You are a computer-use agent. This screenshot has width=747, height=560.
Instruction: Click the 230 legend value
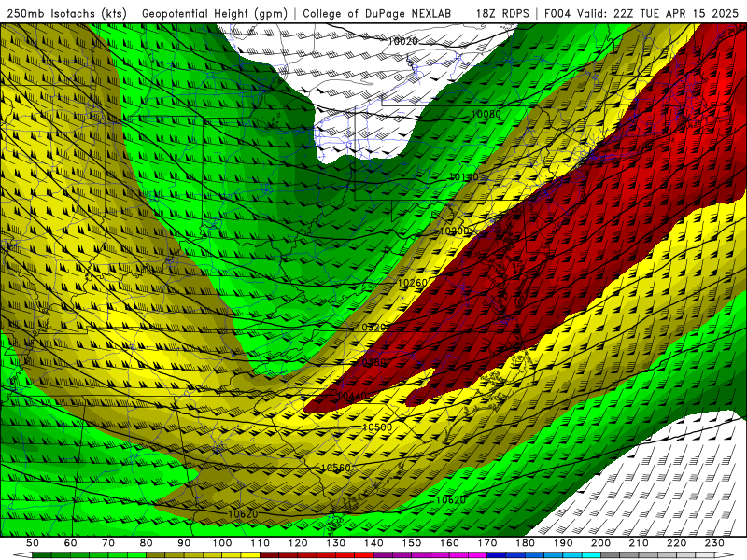(714, 543)
